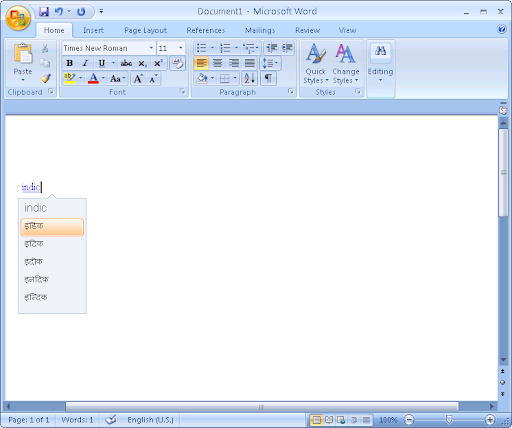The width and height of the screenshot is (512, 428).
Task: Clear formatting with the eraser icon
Action: point(177,63)
